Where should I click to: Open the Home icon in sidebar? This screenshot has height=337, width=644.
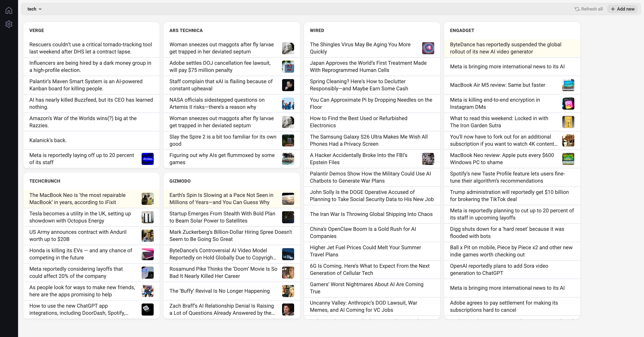coord(9,10)
